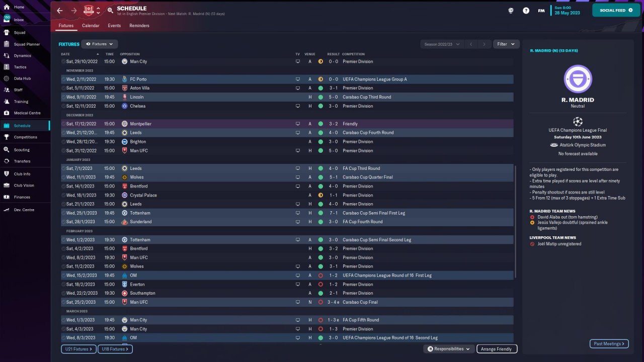
Task: Click the injury icon beside David Alaba
Action: [x=532, y=217]
